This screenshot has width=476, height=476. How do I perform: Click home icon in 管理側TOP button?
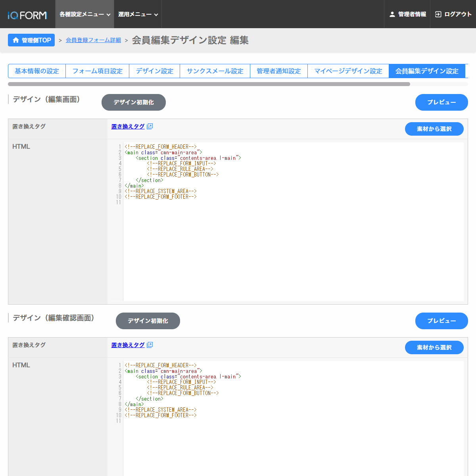click(16, 40)
